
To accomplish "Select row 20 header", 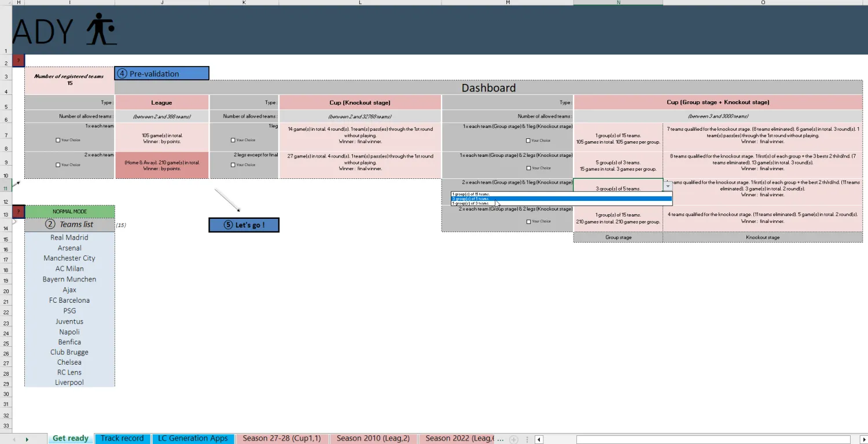I will click(6, 291).
